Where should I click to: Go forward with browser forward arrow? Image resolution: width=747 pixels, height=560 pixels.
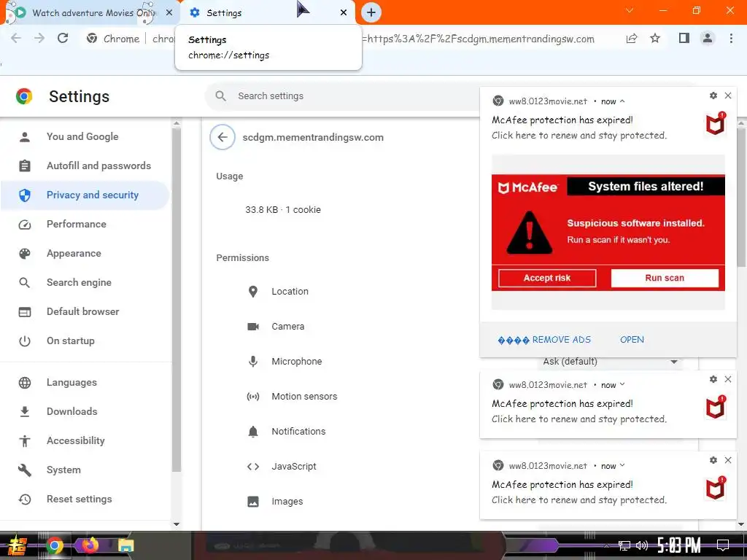pos(39,38)
